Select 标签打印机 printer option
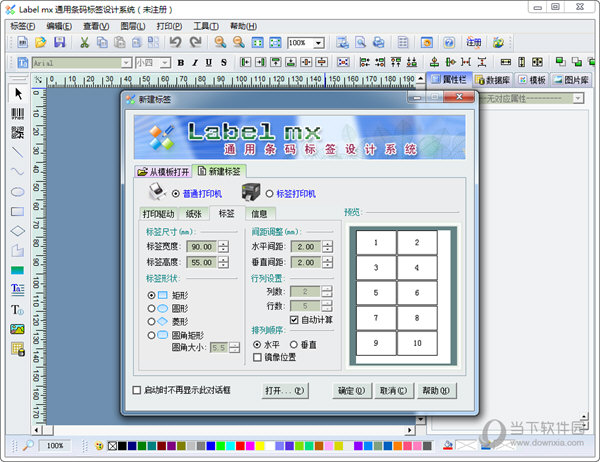Image resolution: width=600 pixels, height=462 pixels. [269, 194]
